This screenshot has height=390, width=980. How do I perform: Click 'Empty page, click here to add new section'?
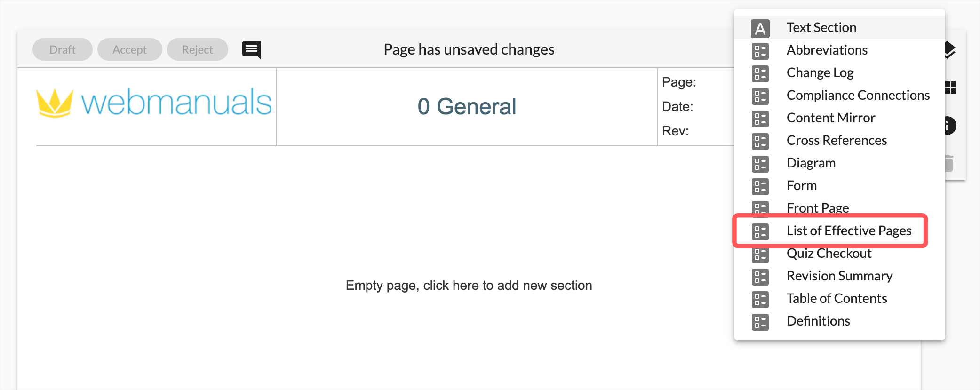[469, 285]
